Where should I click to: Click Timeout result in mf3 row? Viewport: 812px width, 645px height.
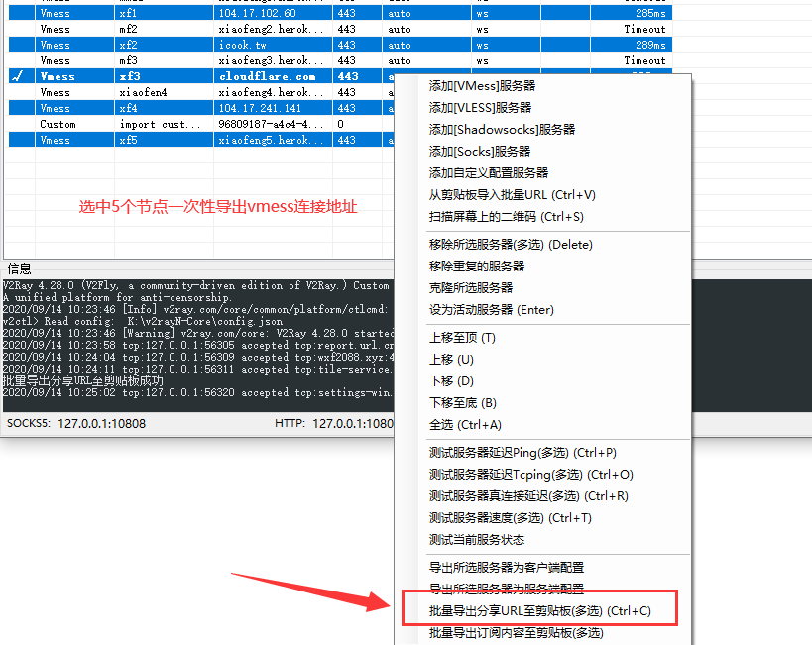(x=644, y=60)
